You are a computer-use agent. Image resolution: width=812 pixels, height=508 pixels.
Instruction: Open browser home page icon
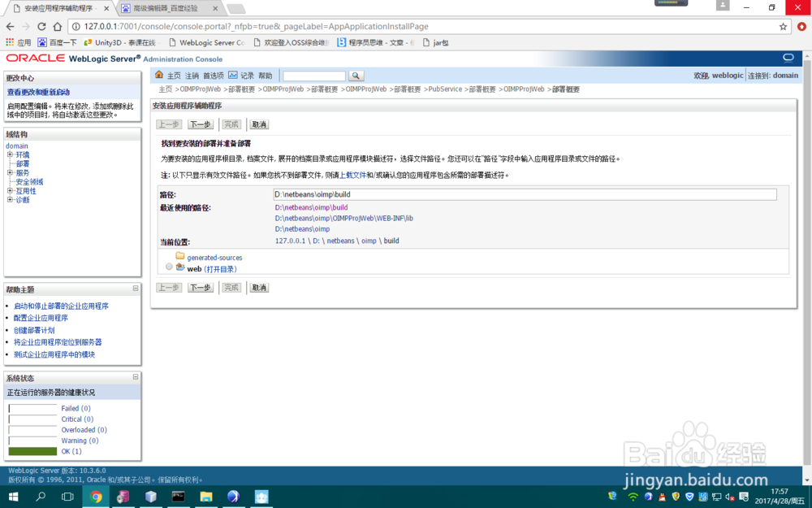[x=58, y=27]
